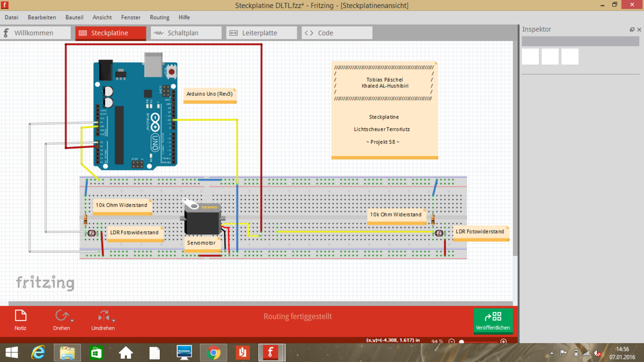Click the zoom in plus icon
Screen dimensions: 644x362
pos(503,342)
